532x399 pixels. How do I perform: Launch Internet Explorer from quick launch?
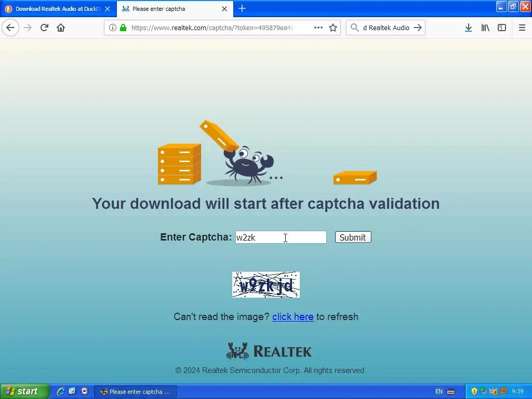61,391
